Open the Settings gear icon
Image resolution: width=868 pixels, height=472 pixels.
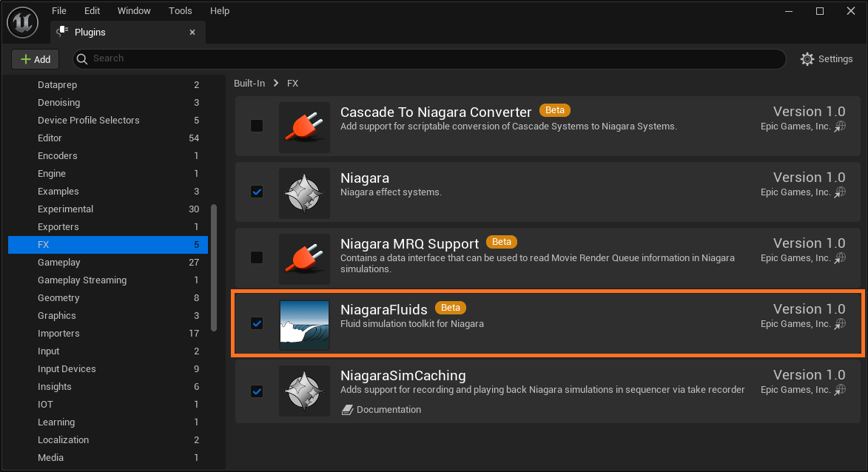[x=807, y=58]
